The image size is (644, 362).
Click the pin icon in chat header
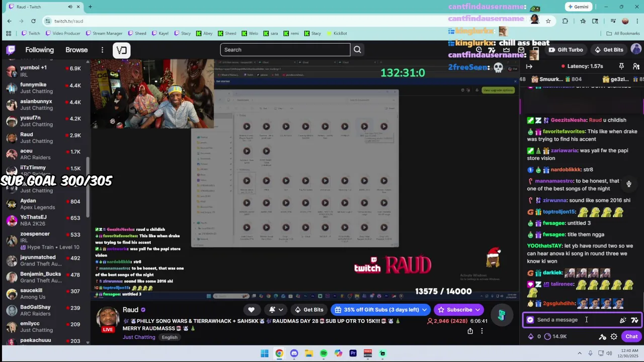(x=621, y=66)
